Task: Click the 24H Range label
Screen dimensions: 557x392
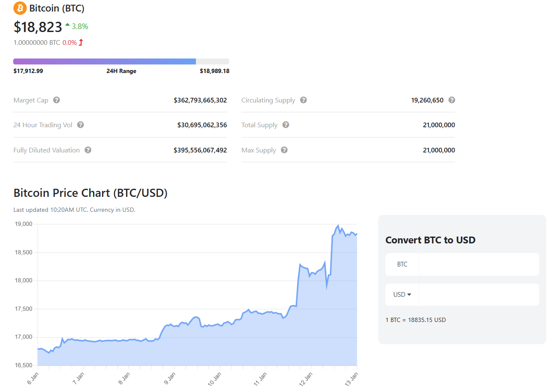Action: click(x=121, y=71)
